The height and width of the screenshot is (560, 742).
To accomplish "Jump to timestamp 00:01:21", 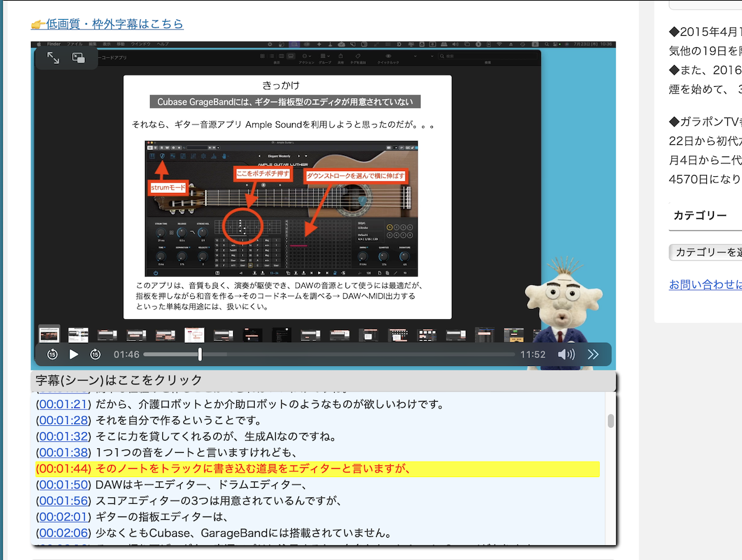I will tap(63, 404).
